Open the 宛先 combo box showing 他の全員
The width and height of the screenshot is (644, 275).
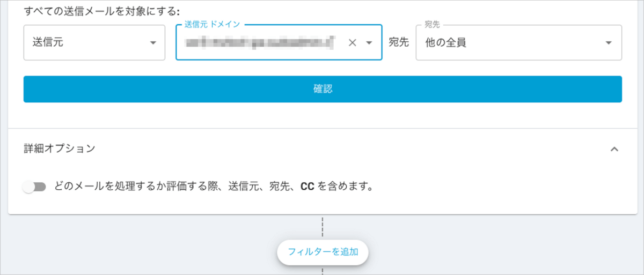tap(519, 43)
